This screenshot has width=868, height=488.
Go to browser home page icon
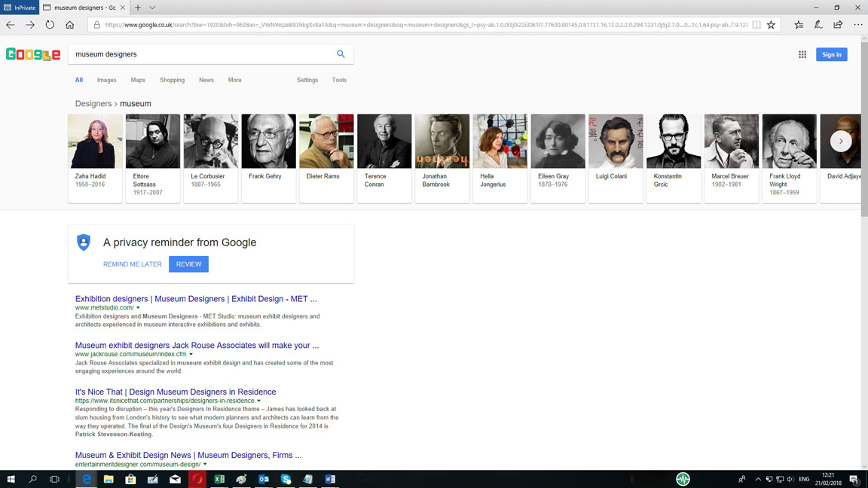[70, 25]
